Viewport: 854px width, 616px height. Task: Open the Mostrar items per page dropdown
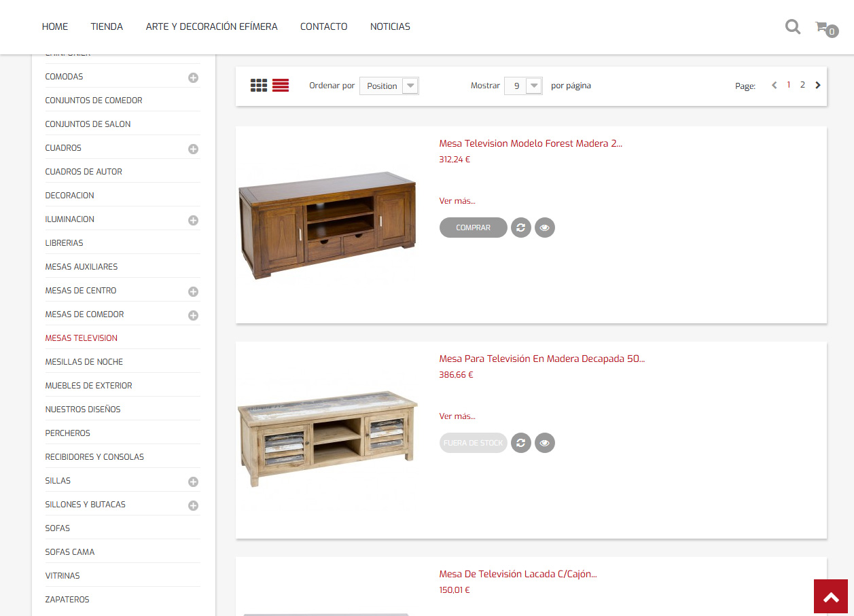tap(523, 86)
